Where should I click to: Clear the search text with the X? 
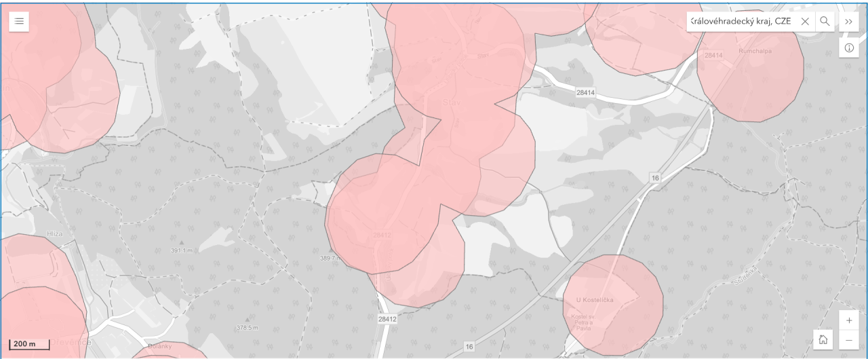point(805,21)
